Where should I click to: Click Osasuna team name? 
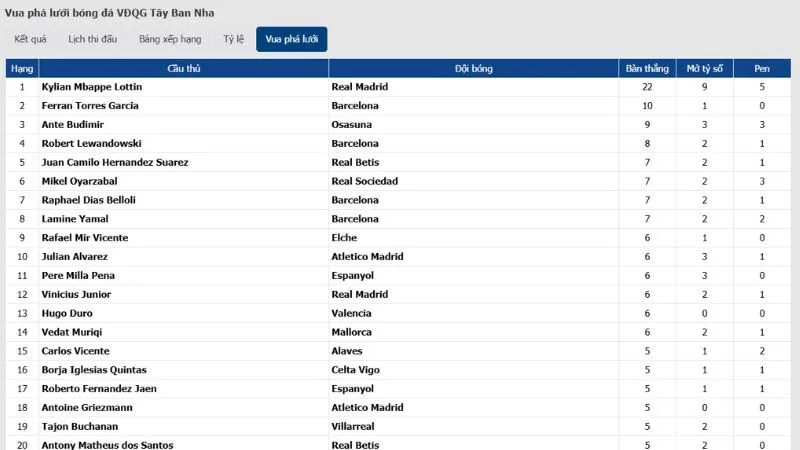point(351,125)
